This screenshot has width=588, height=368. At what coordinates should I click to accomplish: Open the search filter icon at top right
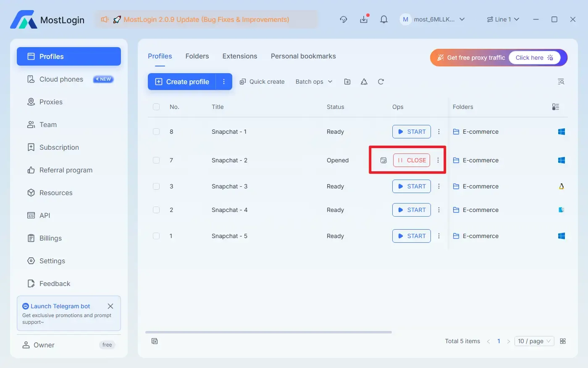pyautogui.click(x=561, y=82)
